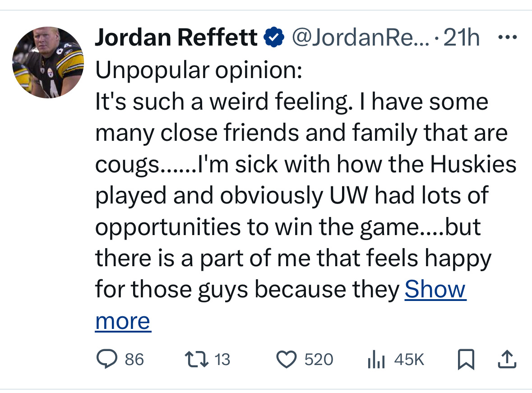Screen dimensions: 532x393
Task: Click the repost count 13
Action: point(222,359)
